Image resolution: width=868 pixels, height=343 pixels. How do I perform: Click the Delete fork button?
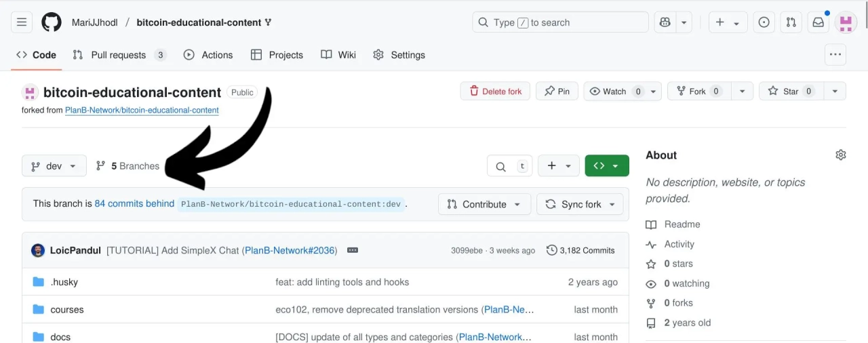[x=494, y=92]
